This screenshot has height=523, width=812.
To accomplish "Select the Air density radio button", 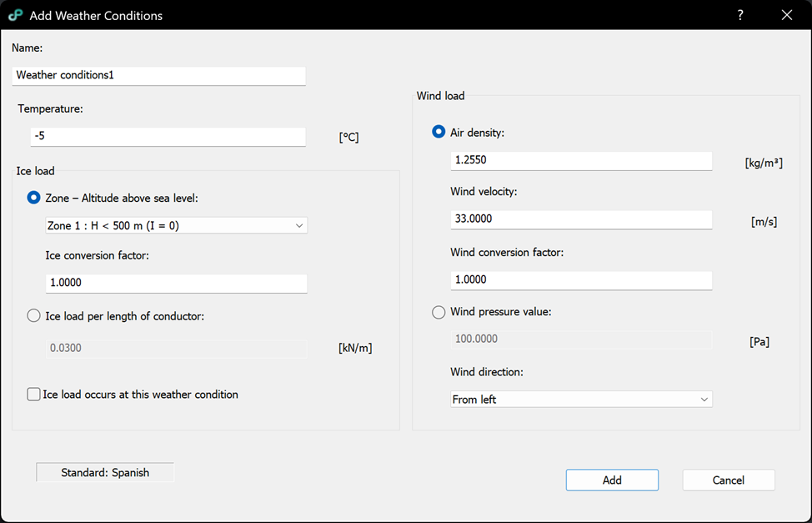I will tap(439, 132).
